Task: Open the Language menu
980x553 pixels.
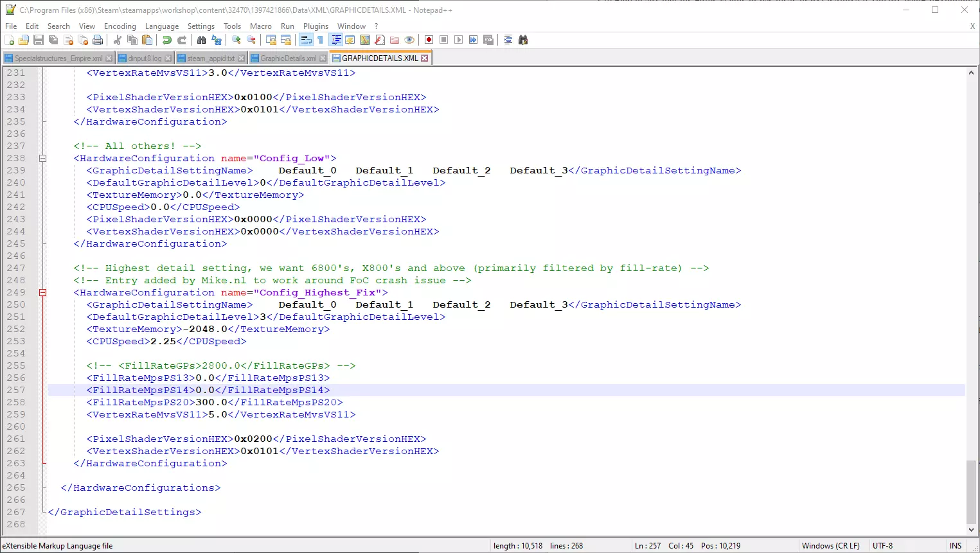Action: click(161, 26)
